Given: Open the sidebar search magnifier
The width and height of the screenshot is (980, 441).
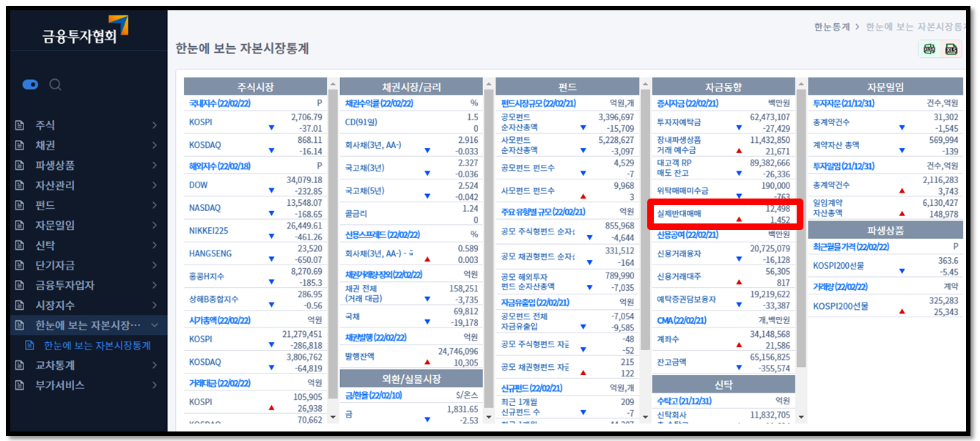Looking at the screenshot, I should pos(55,85).
